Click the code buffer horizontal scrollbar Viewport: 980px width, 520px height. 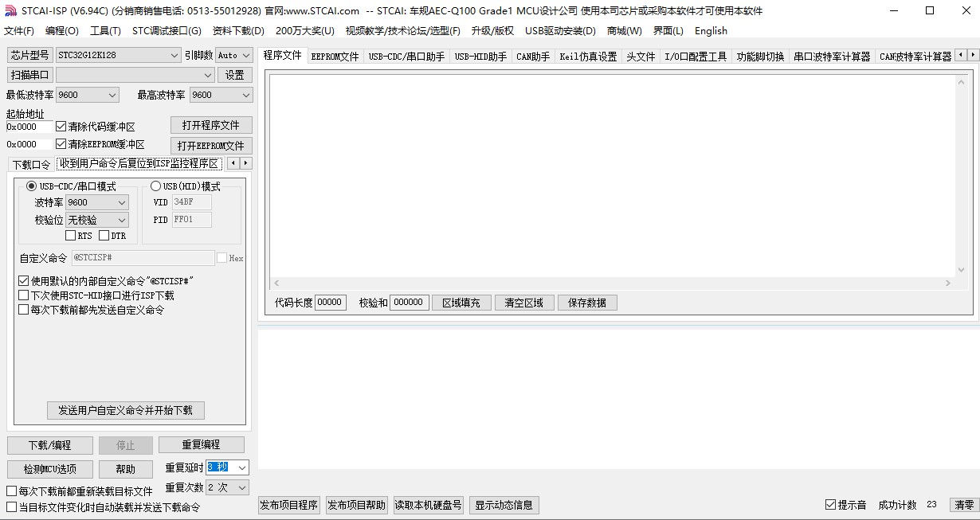[612, 283]
